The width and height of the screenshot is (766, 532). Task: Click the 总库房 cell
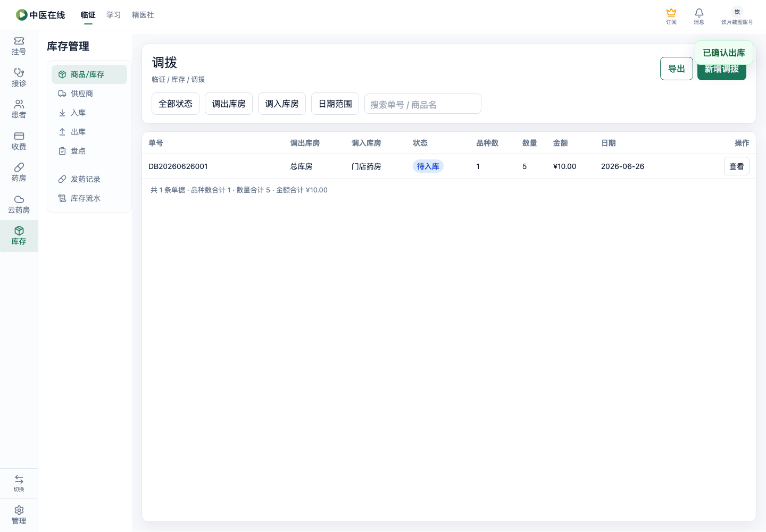[302, 166]
